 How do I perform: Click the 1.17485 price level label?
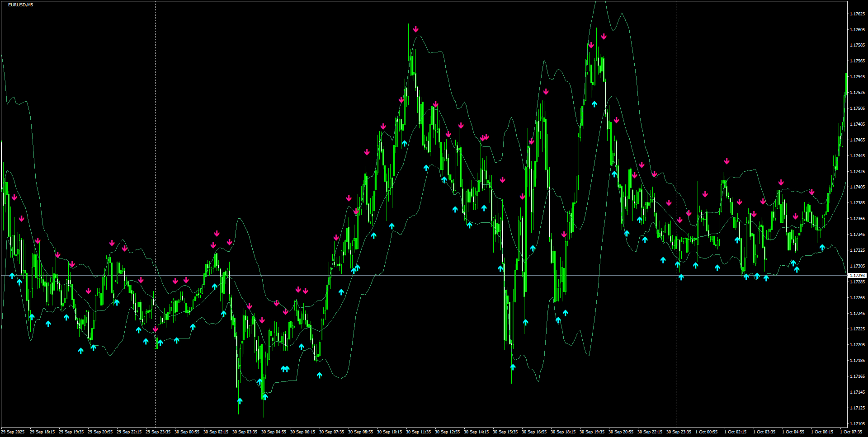coord(857,124)
